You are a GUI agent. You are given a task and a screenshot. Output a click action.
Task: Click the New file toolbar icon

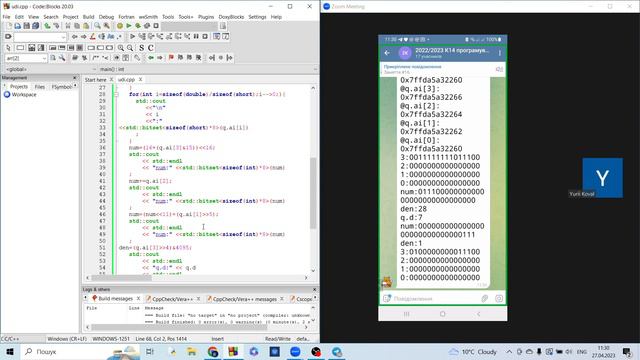(9, 26)
